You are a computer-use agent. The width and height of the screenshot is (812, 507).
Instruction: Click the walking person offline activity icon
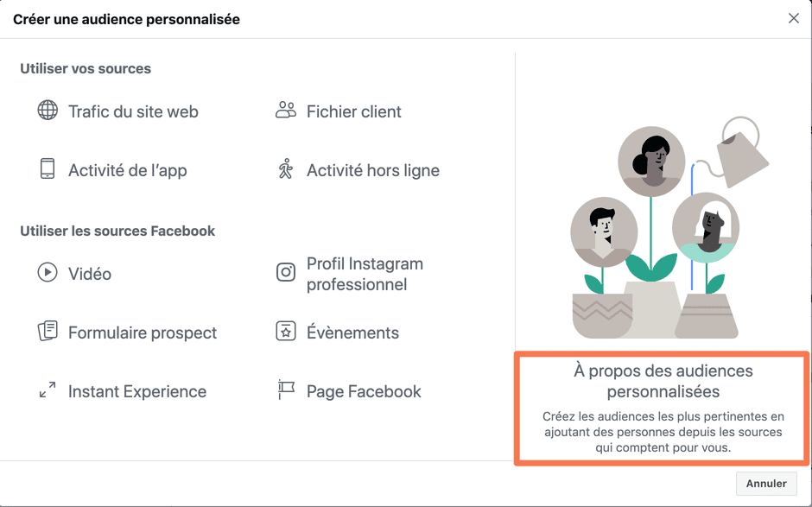(x=285, y=168)
